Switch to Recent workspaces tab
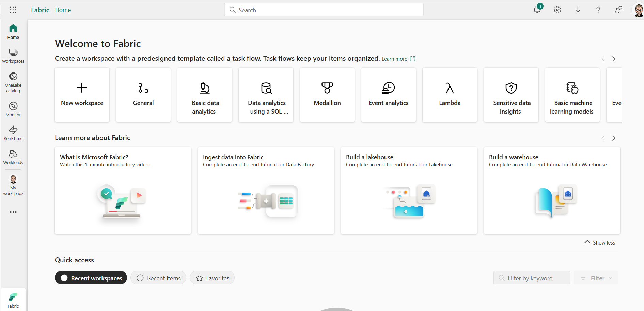 click(x=91, y=278)
